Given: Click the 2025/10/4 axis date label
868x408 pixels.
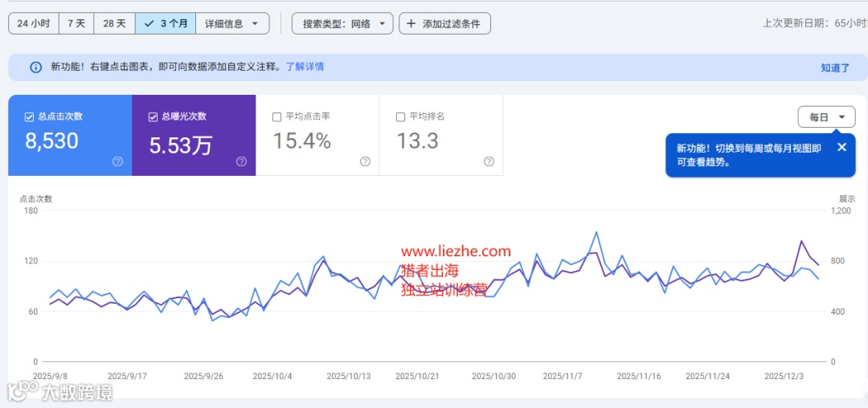Looking at the screenshot, I should click(x=272, y=376).
